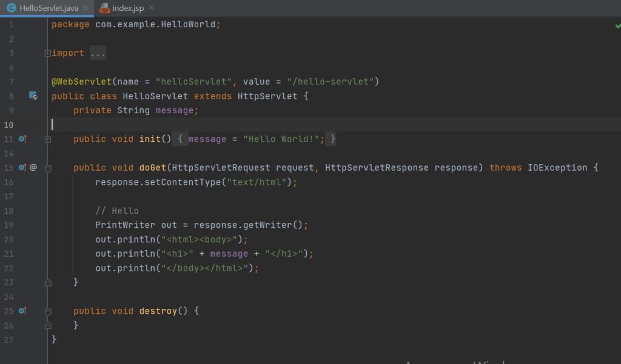The image size is (621, 364).
Task: Click the @ annotation gutter icon on line 15
Action: 33,168
